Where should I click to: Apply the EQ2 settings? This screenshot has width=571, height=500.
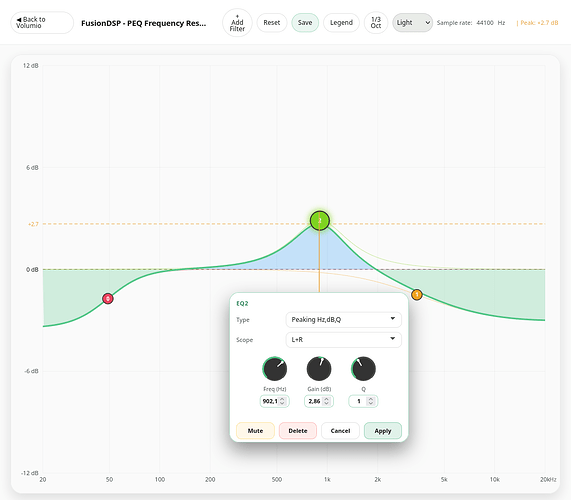point(383,431)
